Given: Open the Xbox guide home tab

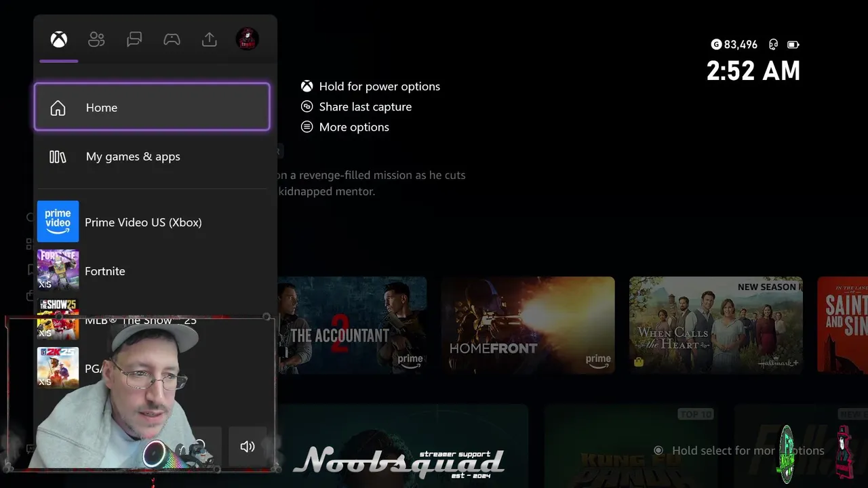Looking at the screenshot, I should click(59, 40).
